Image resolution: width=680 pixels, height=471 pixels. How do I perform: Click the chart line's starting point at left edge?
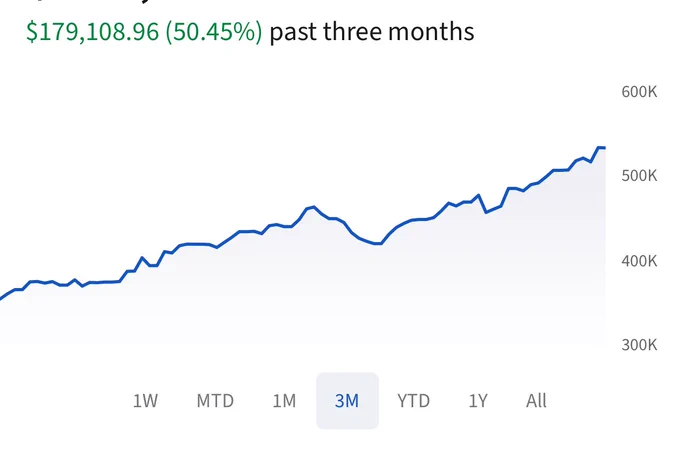(x=2, y=298)
